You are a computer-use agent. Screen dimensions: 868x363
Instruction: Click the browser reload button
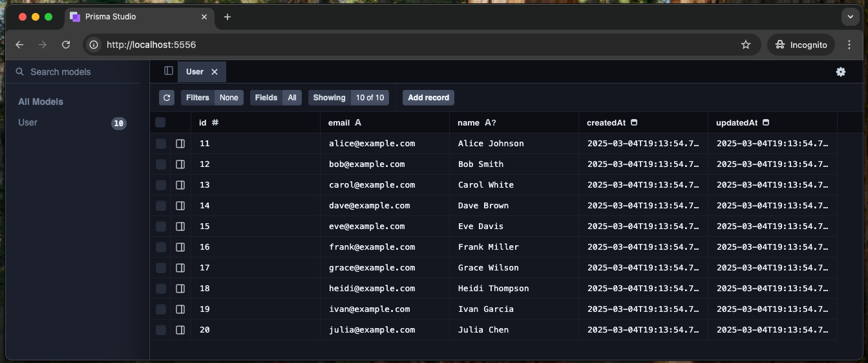pyautogui.click(x=66, y=45)
